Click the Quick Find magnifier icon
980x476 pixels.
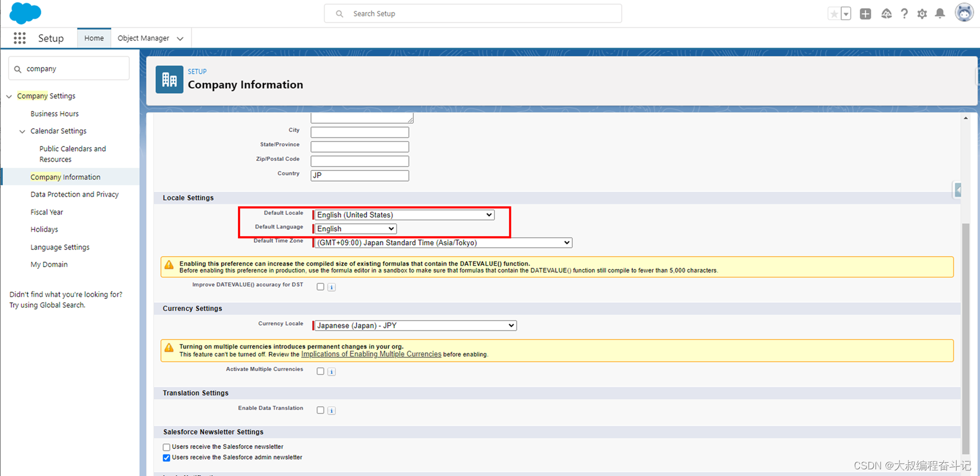[x=18, y=69]
